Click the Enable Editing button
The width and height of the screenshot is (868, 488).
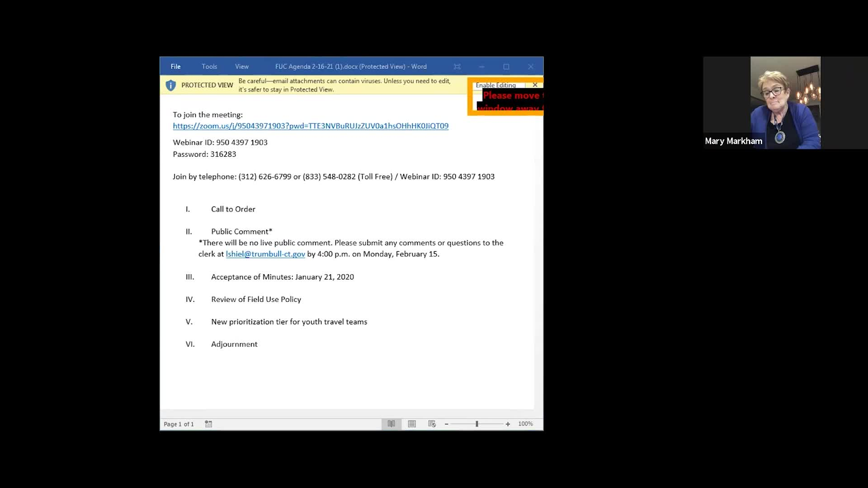pos(495,85)
